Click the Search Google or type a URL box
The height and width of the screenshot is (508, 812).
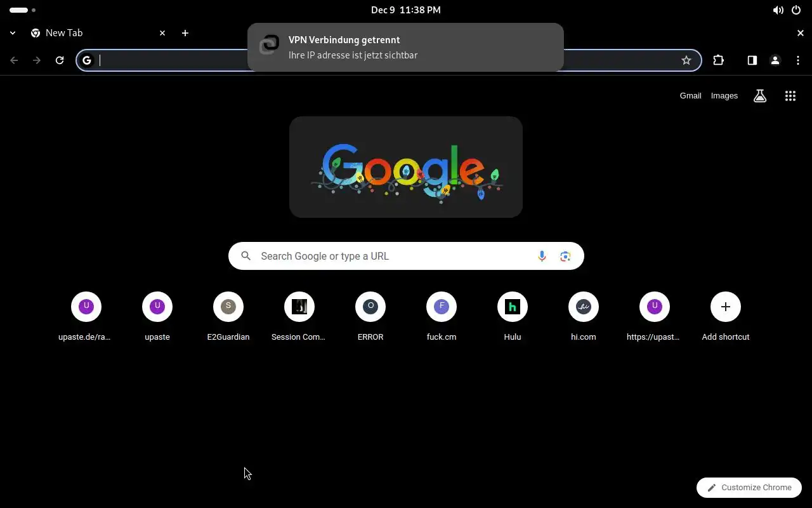tap(406, 256)
